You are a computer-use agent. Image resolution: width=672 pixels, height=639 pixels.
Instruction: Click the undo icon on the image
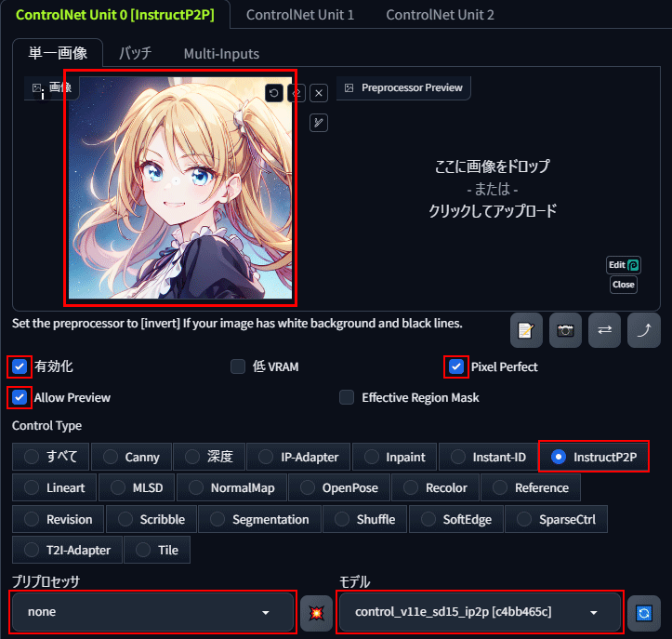coord(274,93)
